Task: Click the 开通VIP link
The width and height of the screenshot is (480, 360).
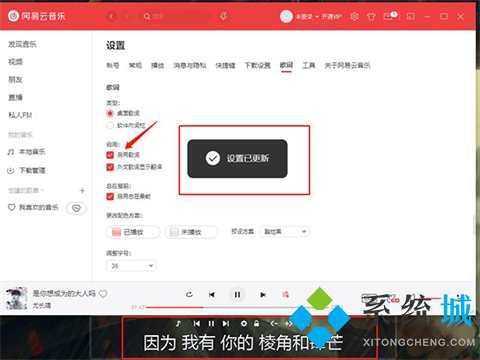Action: 332,16
